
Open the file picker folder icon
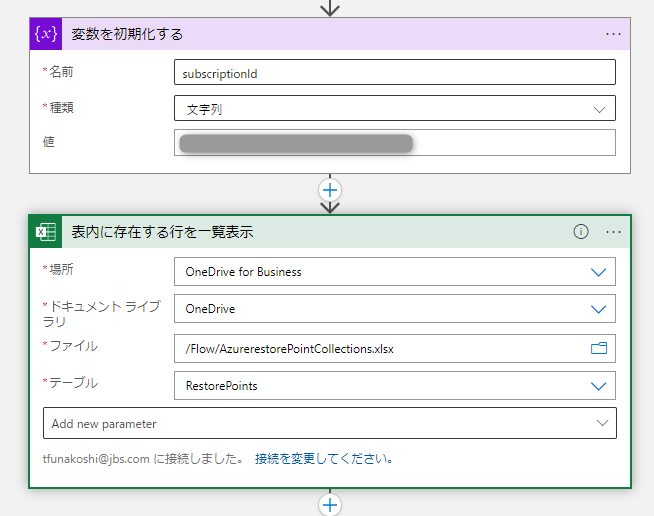[x=599, y=348]
